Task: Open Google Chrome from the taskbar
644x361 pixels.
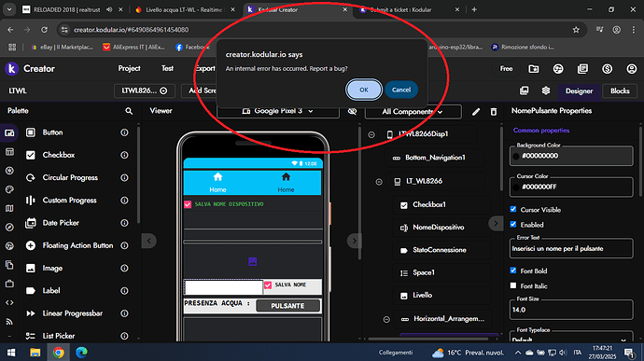Action: [58, 353]
